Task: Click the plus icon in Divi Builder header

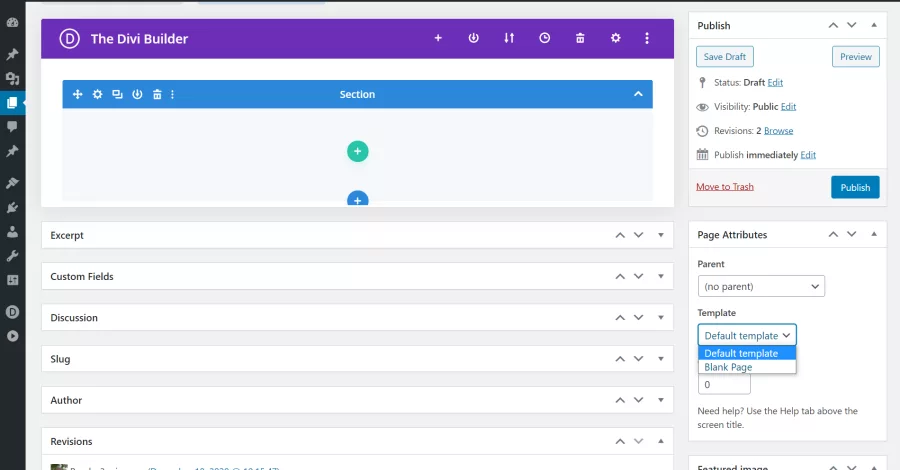Action: pyautogui.click(x=438, y=38)
